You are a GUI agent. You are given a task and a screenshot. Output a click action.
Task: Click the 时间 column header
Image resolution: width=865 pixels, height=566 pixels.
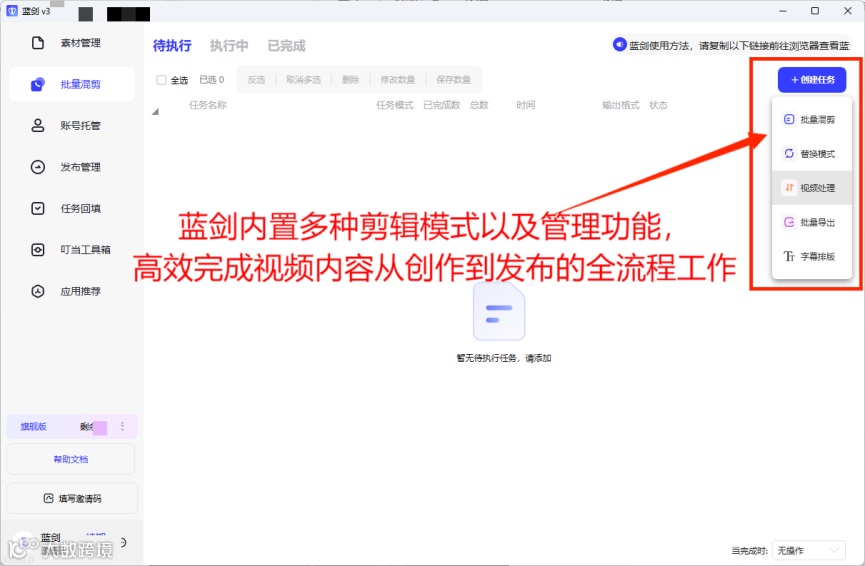tap(526, 105)
